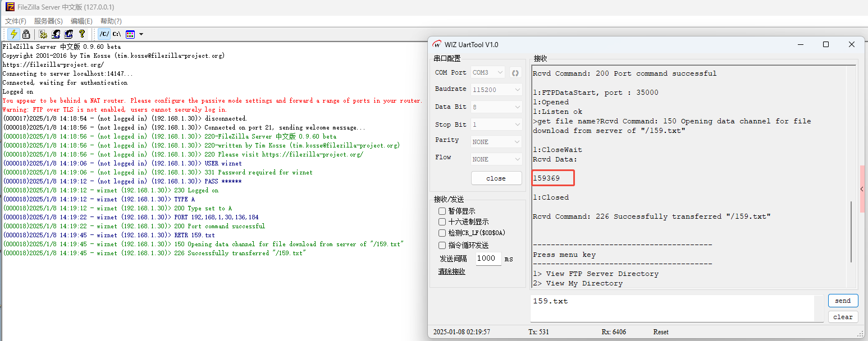Toggle the 指令循环发送 checkbox
Viewport: 868px width, 341px height.
[x=442, y=246]
